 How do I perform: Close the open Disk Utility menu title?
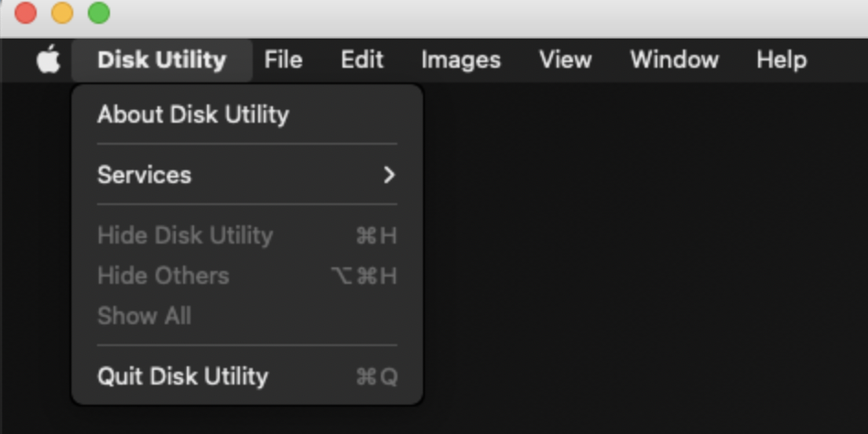161,60
